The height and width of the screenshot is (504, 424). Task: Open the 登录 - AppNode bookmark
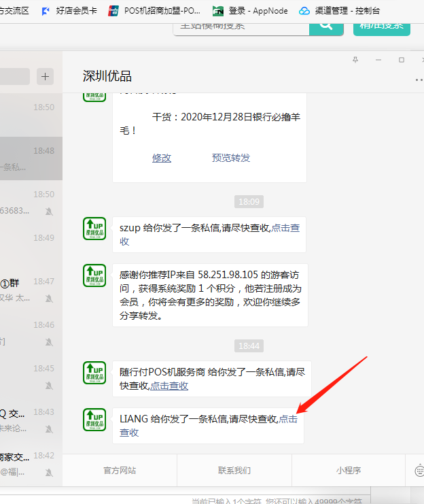point(248,11)
